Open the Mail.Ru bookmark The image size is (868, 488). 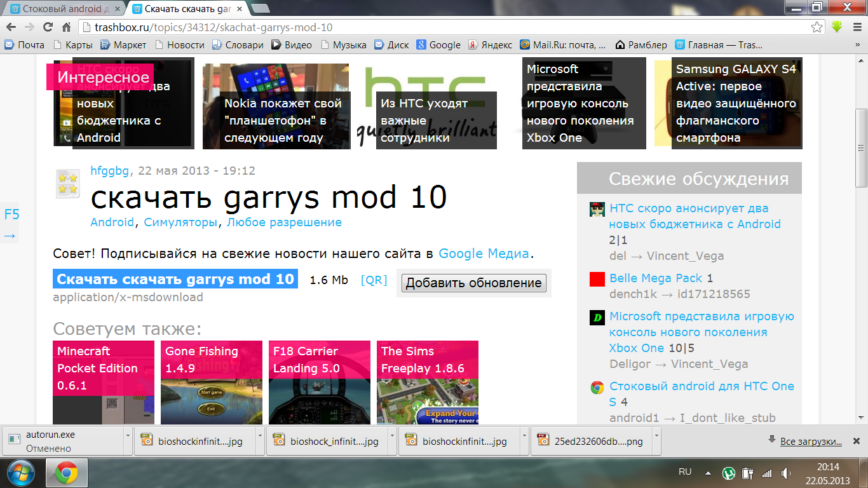(563, 45)
